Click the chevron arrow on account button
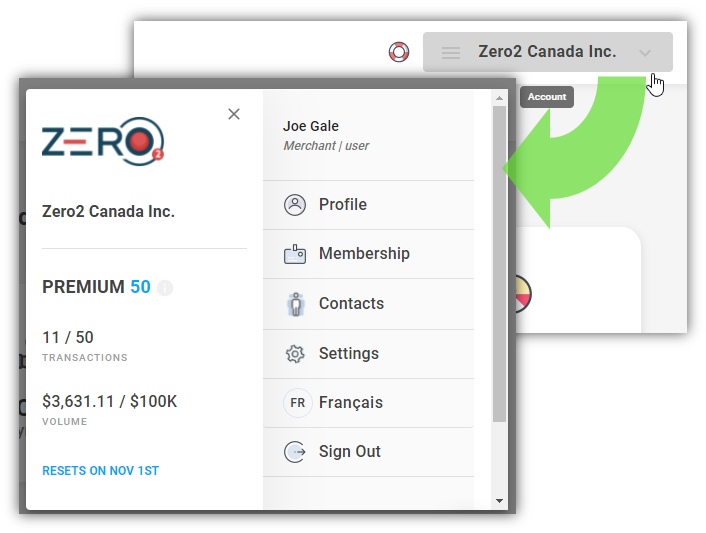706x533 pixels. click(645, 53)
